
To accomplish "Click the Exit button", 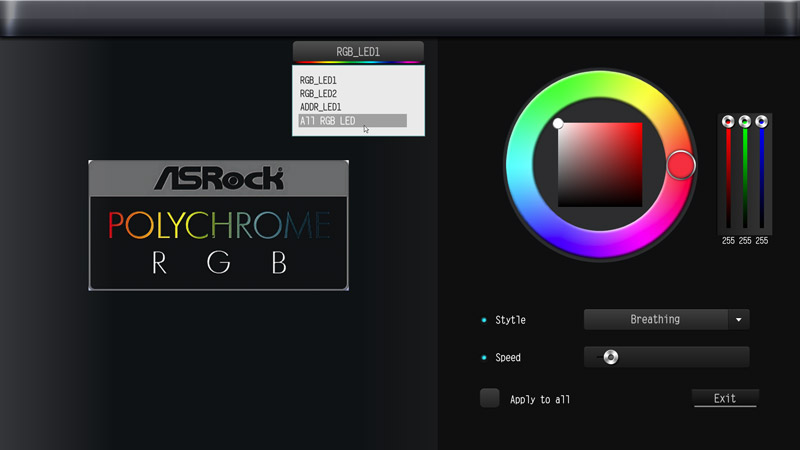I will 725,398.
